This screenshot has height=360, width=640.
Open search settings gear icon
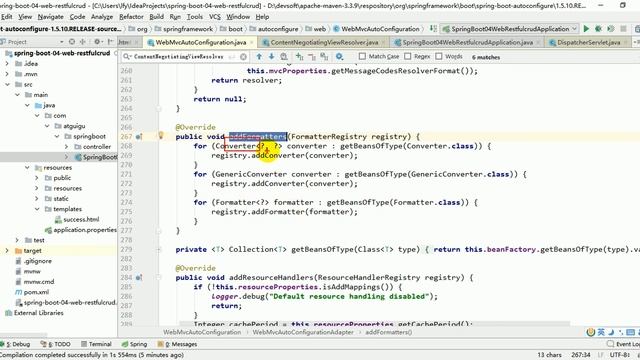(x=339, y=57)
